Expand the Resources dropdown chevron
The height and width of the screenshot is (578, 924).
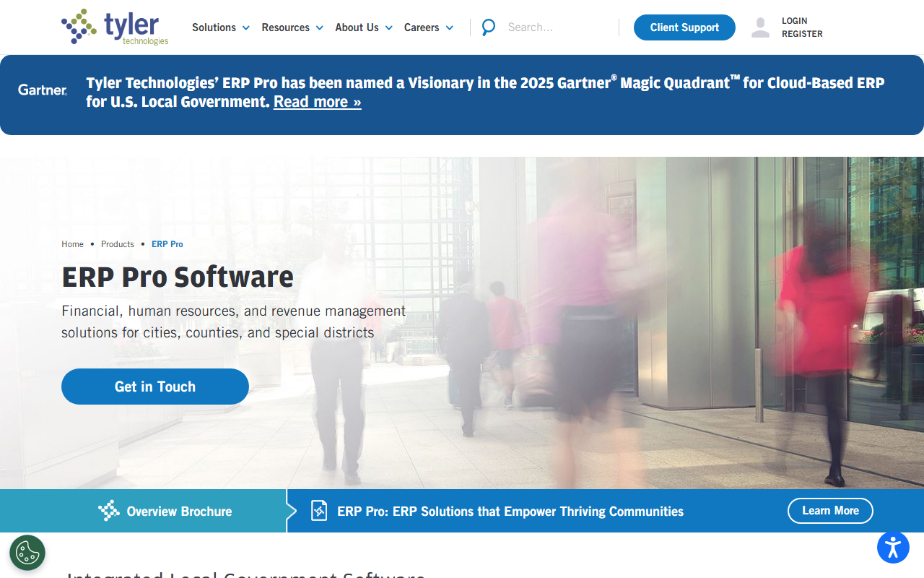319,28
